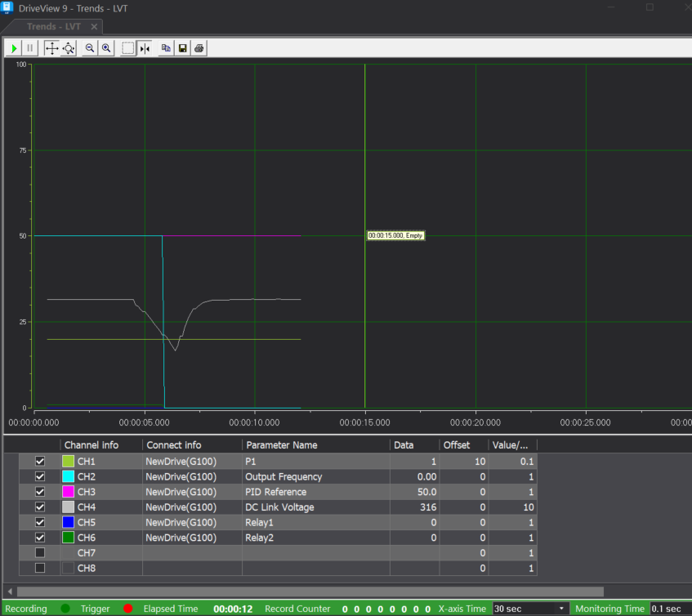Click the copy trend data icon

click(166, 48)
